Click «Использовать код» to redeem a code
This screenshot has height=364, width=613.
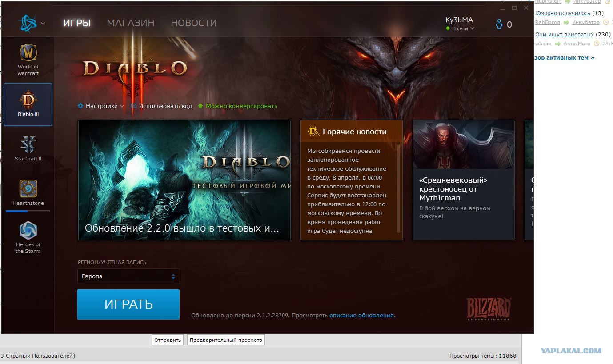click(162, 106)
